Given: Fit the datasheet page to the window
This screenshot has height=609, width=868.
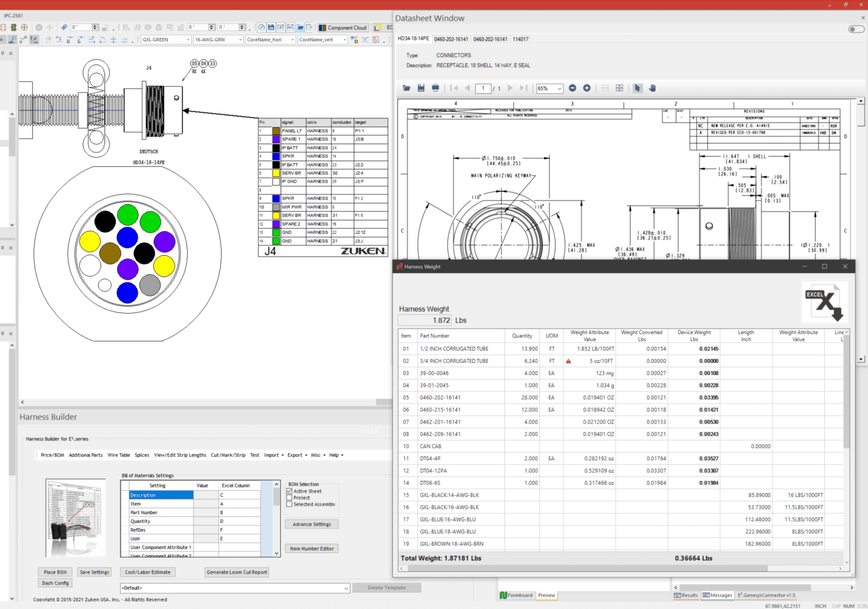Looking at the screenshot, I should [x=619, y=88].
